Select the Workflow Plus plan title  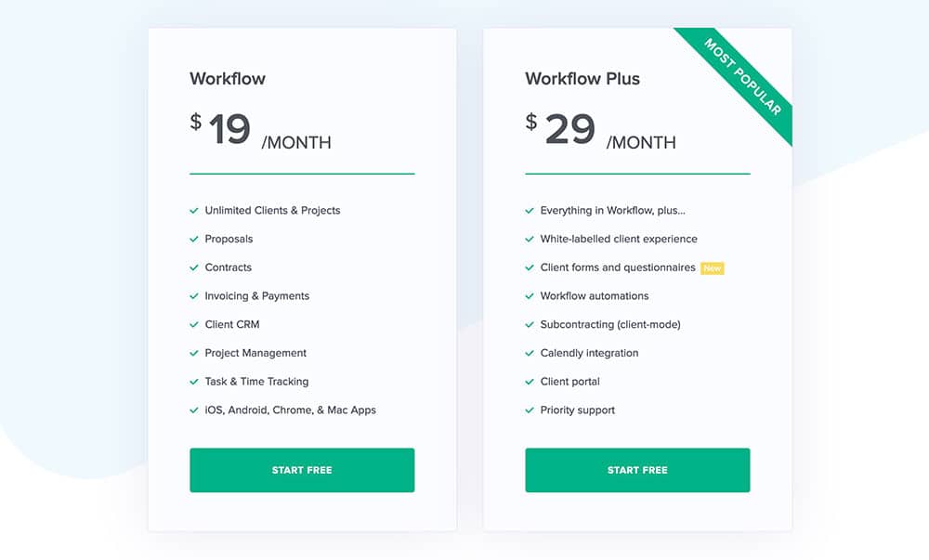(582, 79)
